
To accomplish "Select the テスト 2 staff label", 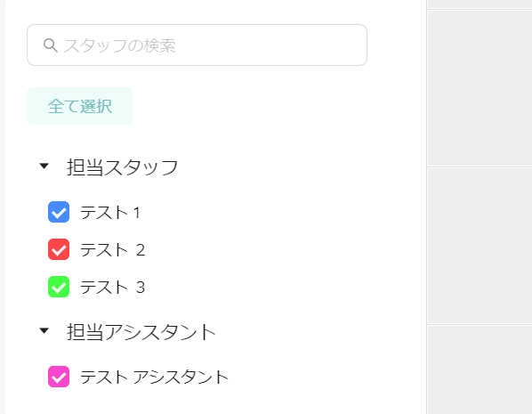I will 113,250.
